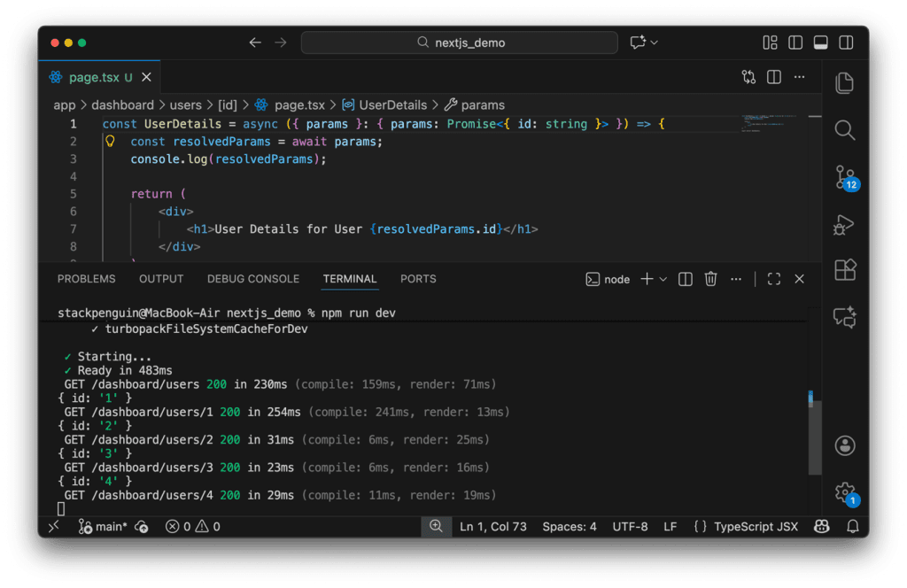Open the Search view icon
The height and width of the screenshot is (588, 907).
point(844,130)
